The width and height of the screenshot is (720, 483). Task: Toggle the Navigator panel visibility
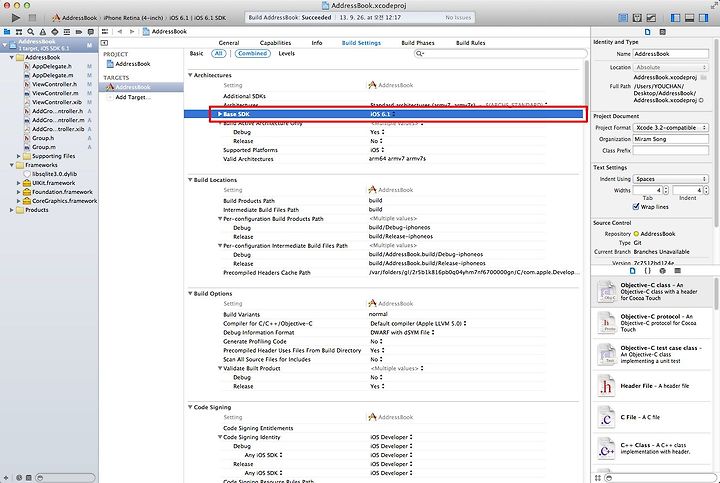pyautogui.click(x=675, y=17)
